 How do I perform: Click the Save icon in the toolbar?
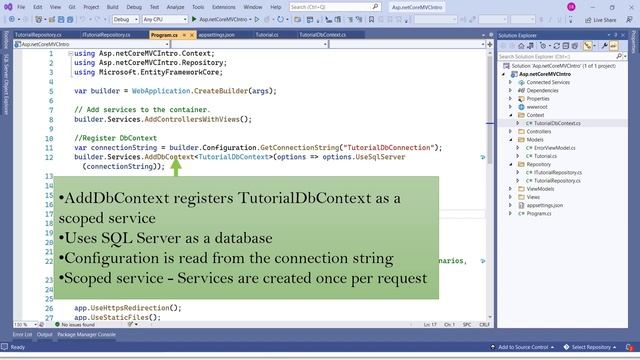61,19
